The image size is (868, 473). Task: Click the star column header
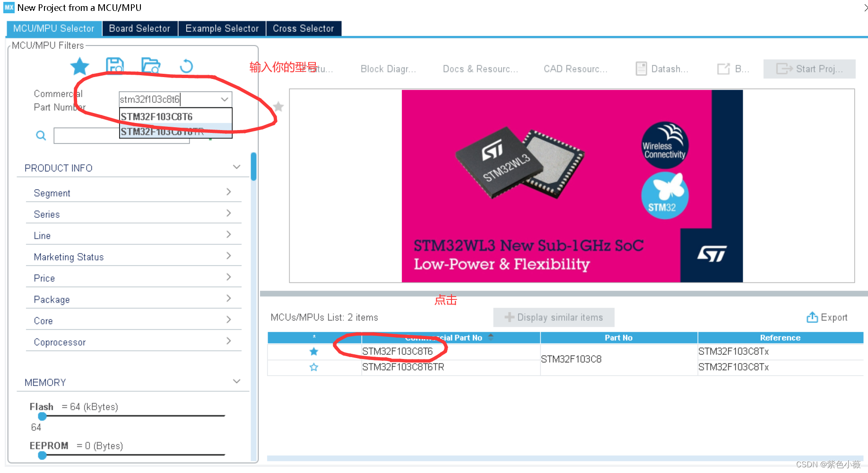[x=314, y=338]
